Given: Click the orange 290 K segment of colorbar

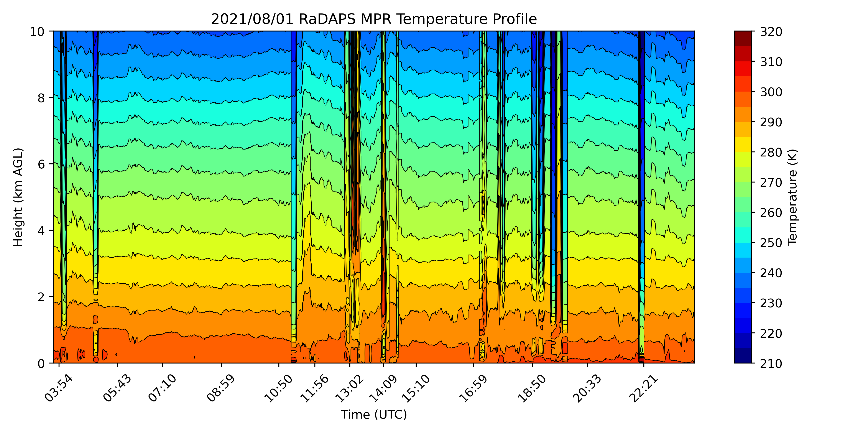Looking at the screenshot, I should (x=743, y=114).
